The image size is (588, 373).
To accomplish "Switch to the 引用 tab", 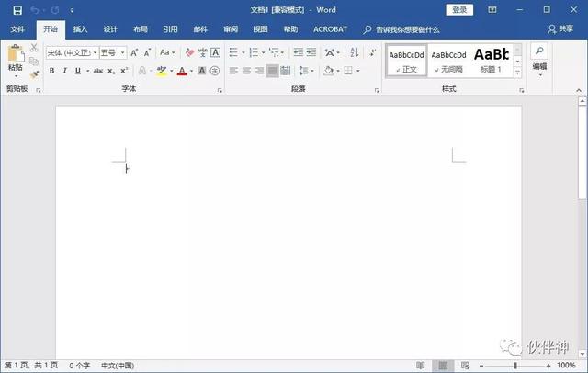I will 170,29.
